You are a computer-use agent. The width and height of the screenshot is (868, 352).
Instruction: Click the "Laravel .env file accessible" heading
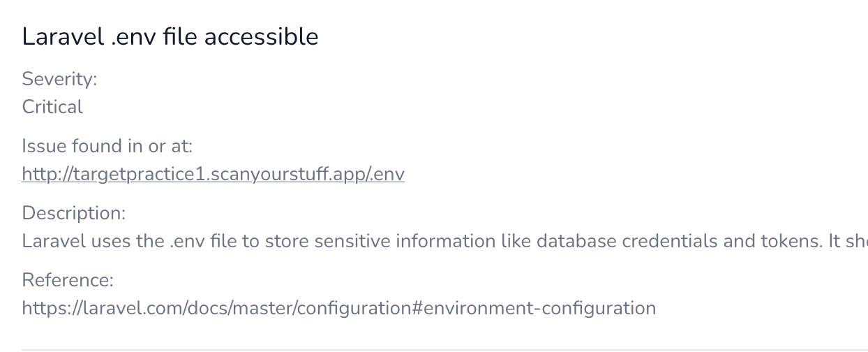coord(170,37)
